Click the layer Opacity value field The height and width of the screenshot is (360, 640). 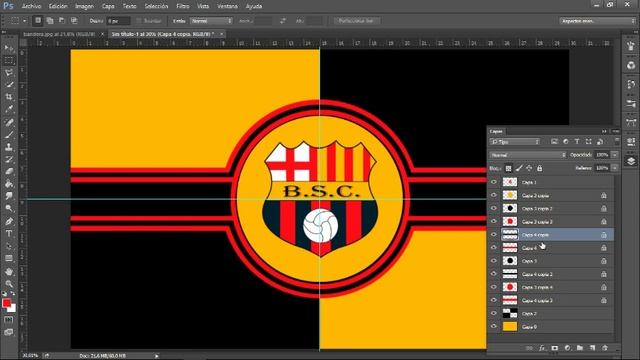[x=602, y=155]
